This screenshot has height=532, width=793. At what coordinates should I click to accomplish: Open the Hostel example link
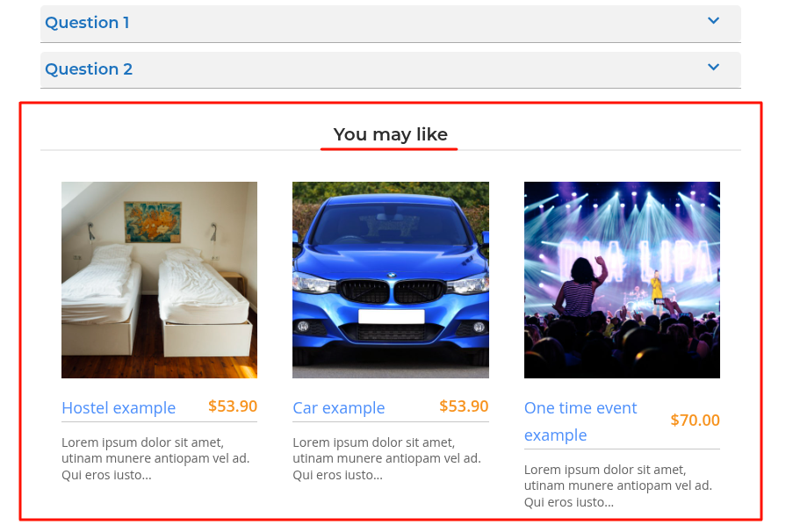[119, 408]
